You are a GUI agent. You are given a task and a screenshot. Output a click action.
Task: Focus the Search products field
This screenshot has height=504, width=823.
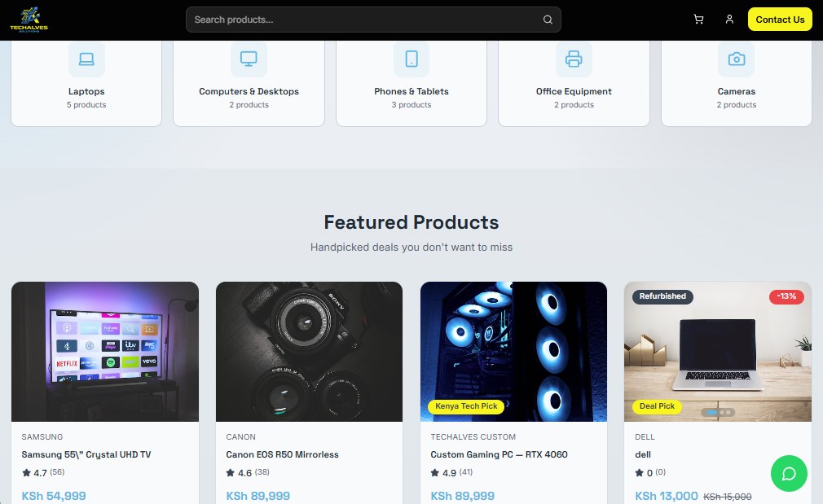tap(373, 20)
